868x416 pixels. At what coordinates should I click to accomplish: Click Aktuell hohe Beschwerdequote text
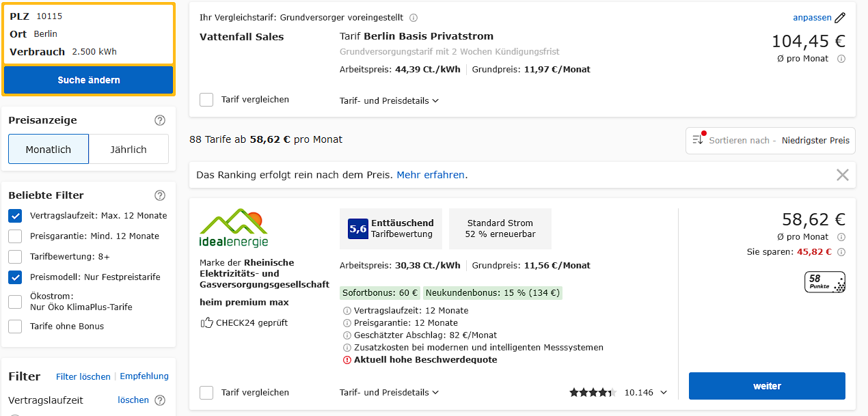click(425, 360)
